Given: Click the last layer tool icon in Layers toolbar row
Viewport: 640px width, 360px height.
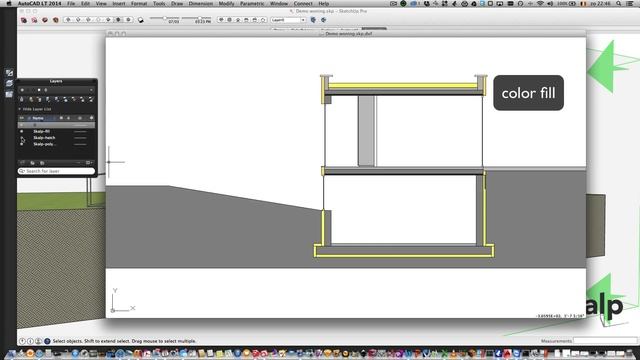Looking at the screenshot, I should click(x=91, y=99).
